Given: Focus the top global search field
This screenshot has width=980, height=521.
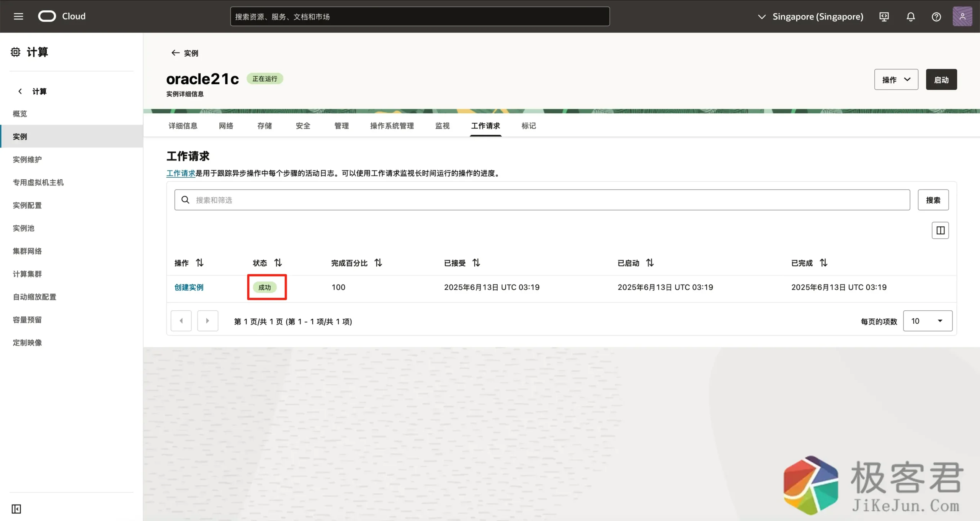Looking at the screenshot, I should tap(420, 16).
